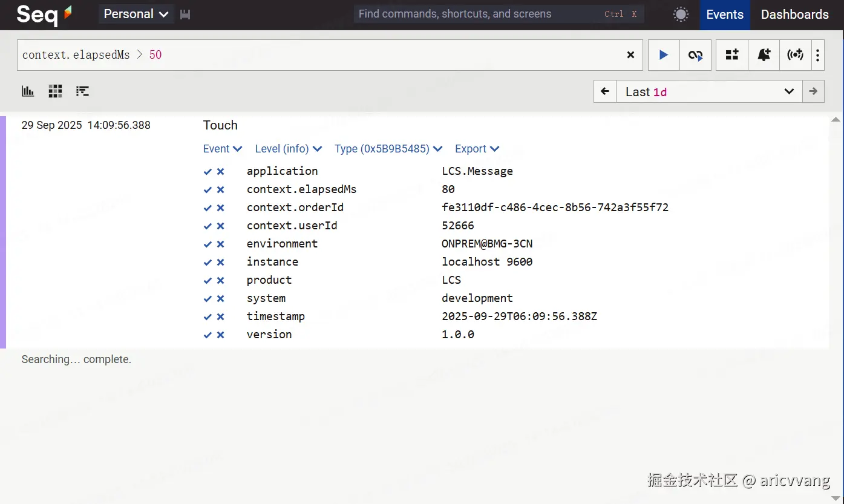
Task: Click the add alert bell icon
Action: pyautogui.click(x=764, y=55)
